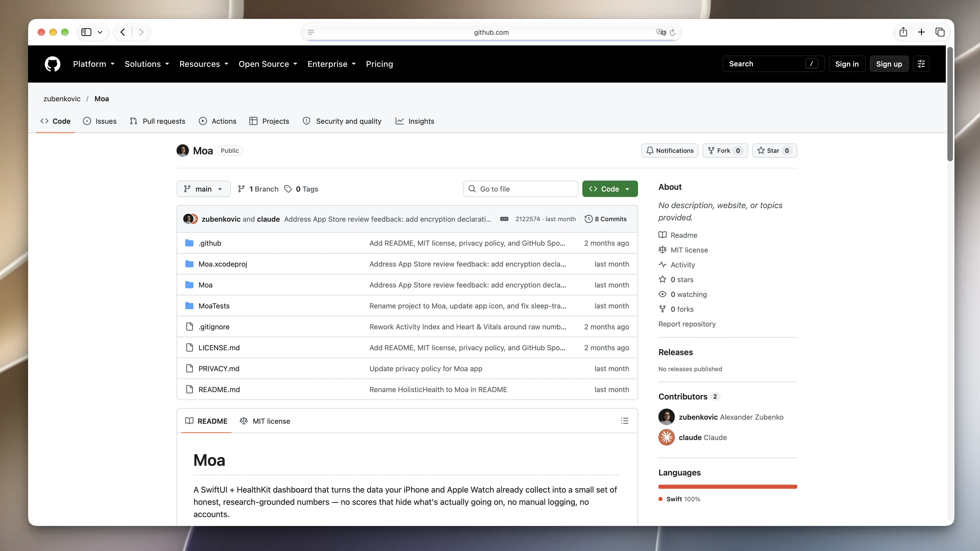Show Safari tab overview icon
The width and height of the screenshot is (980, 551).
tap(940, 32)
